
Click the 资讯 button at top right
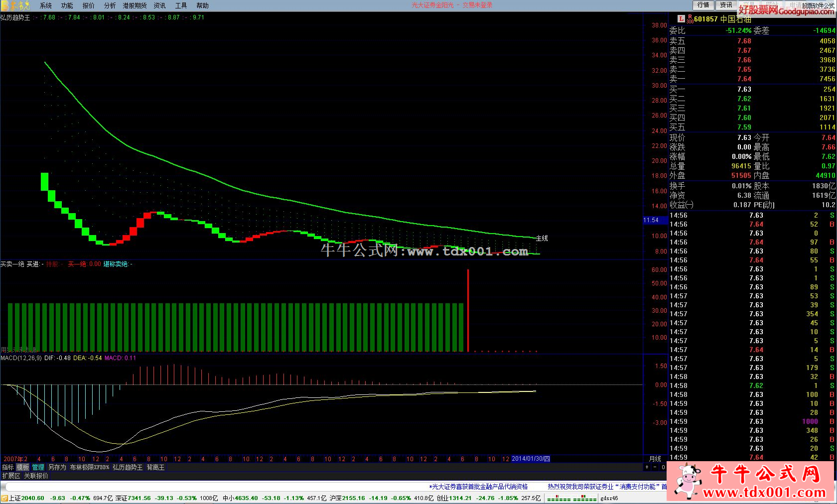pyautogui.click(x=726, y=5)
